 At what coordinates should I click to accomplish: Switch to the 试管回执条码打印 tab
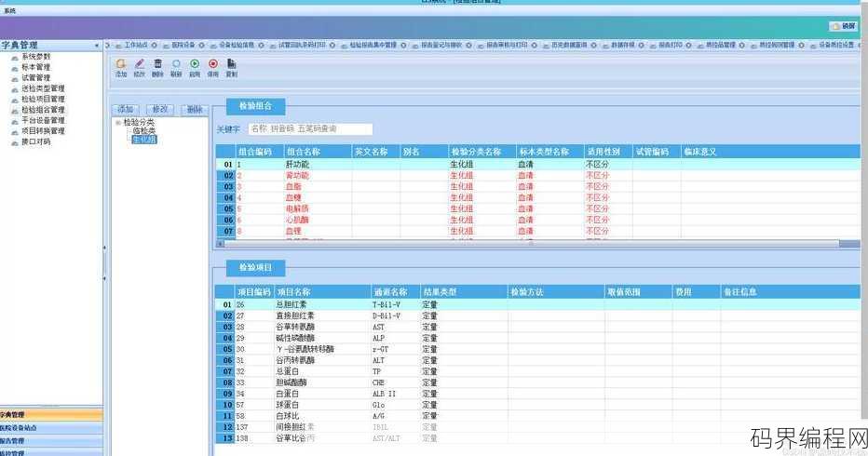pyautogui.click(x=302, y=45)
